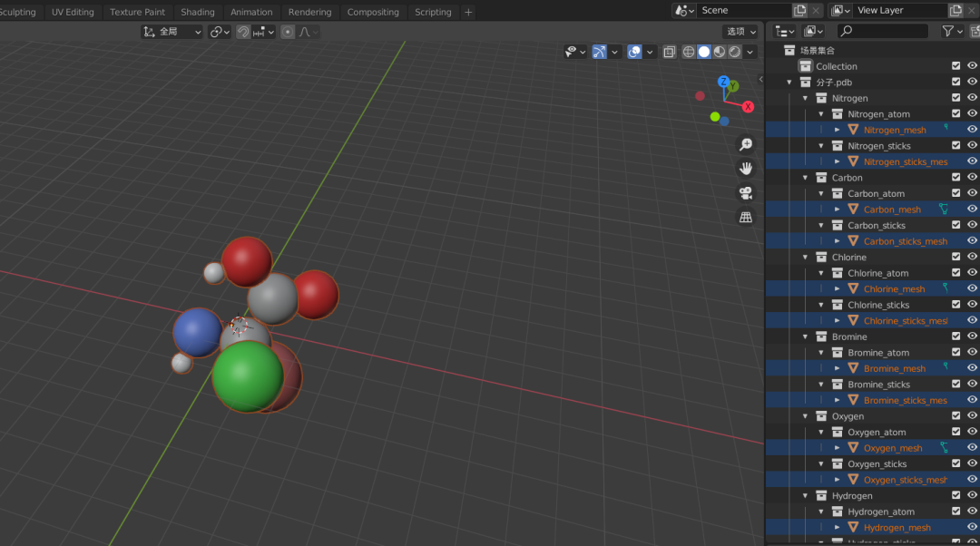Toggle proportional editing icon
The image size is (980, 546).
click(288, 32)
